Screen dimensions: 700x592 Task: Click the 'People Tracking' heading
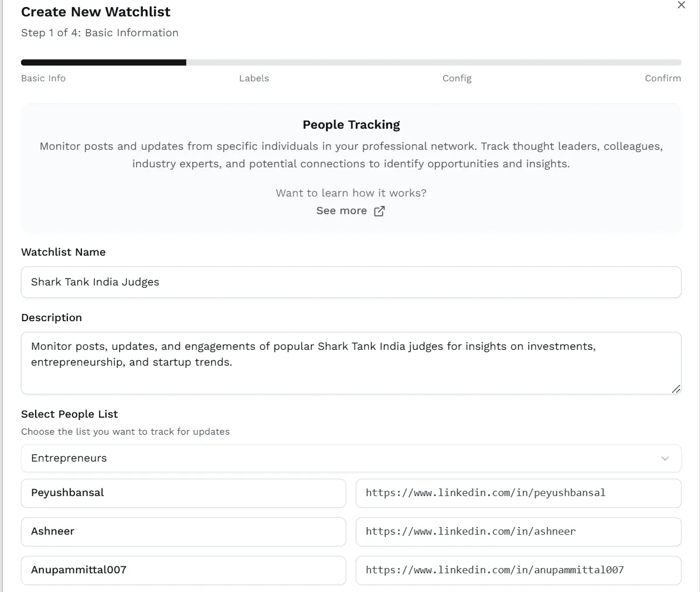[x=351, y=125]
